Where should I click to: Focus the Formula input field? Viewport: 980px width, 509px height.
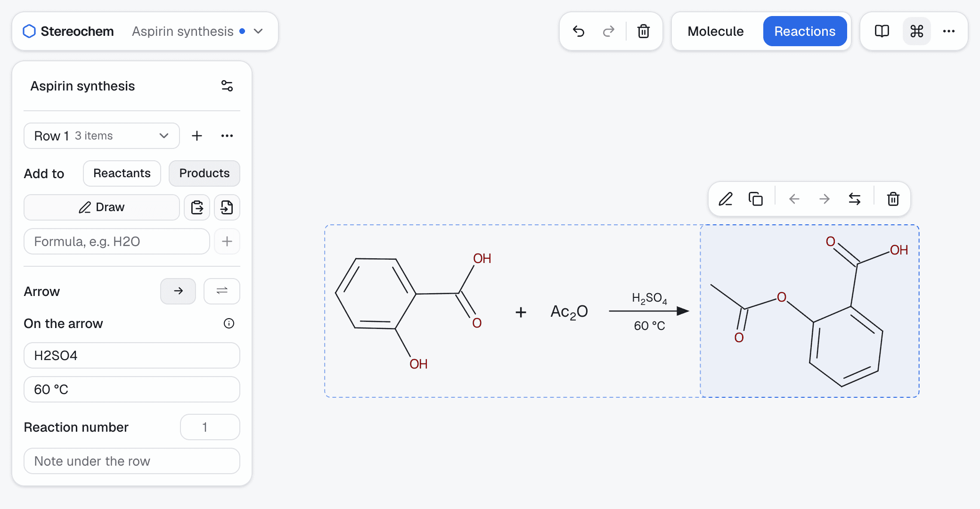pyautogui.click(x=117, y=241)
